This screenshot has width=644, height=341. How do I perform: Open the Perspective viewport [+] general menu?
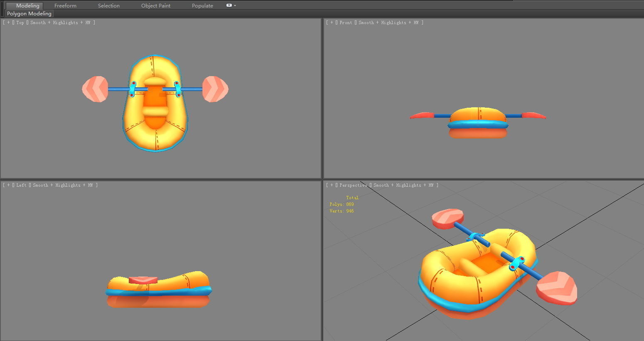click(332, 185)
